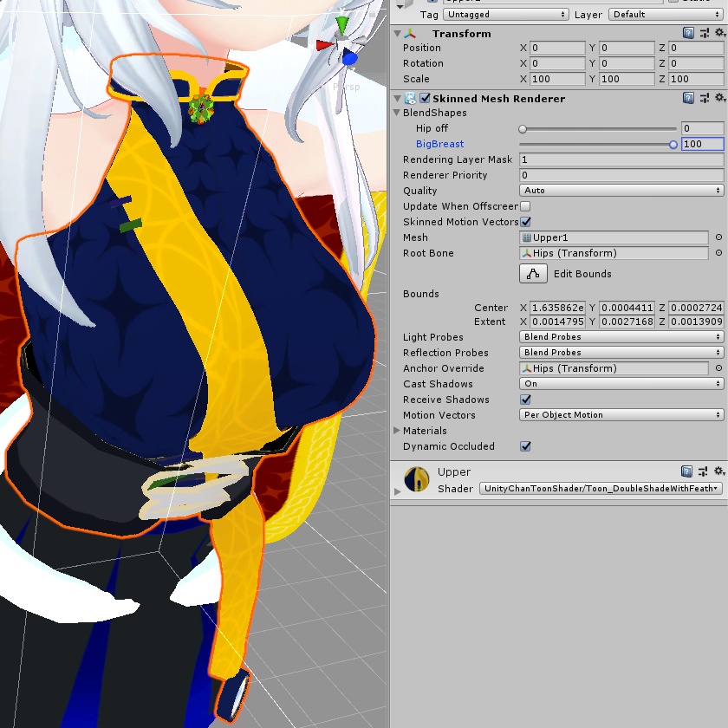Click the BigBreast blendshape slider
Screen dimensions: 728x728
(598, 145)
